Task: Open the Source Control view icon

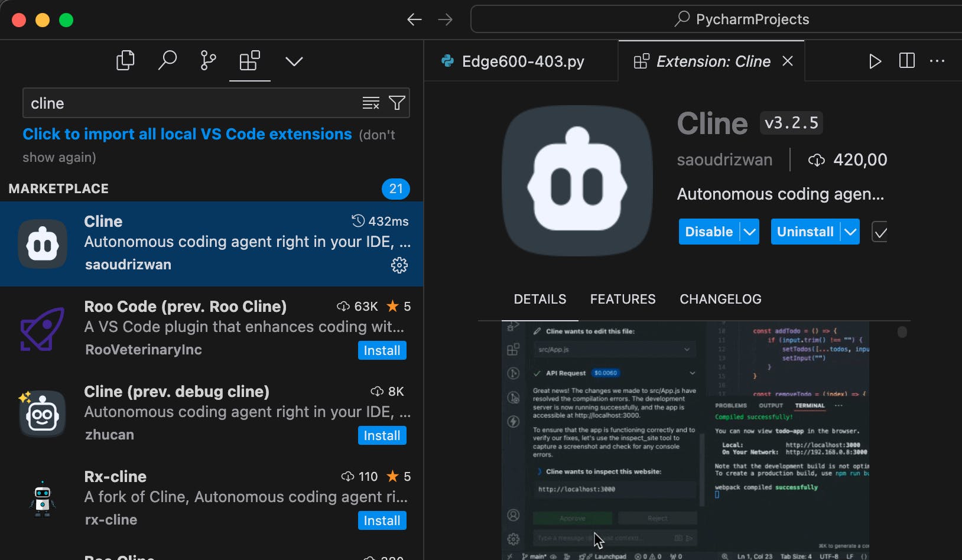Action: [x=208, y=60]
